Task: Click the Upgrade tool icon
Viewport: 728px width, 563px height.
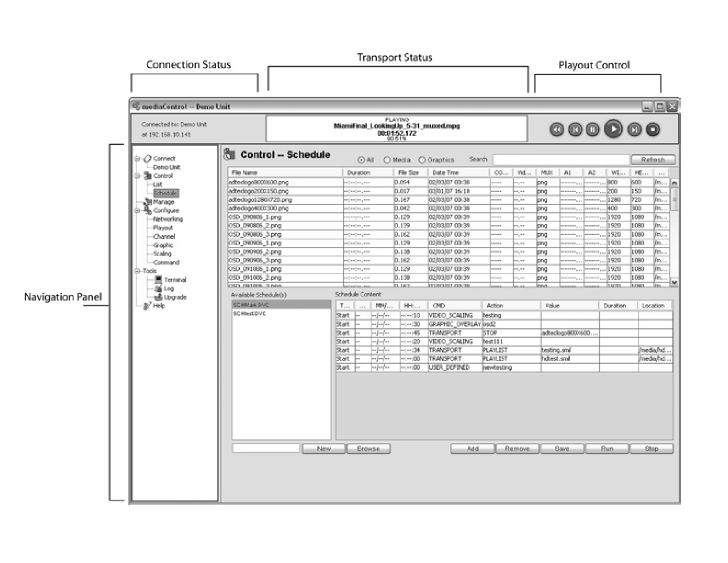Action: (158, 297)
